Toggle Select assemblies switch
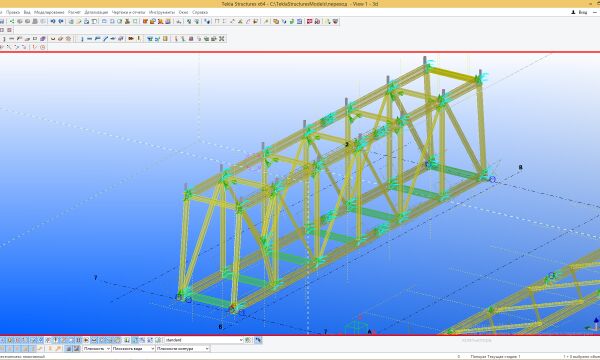 [142, 340]
